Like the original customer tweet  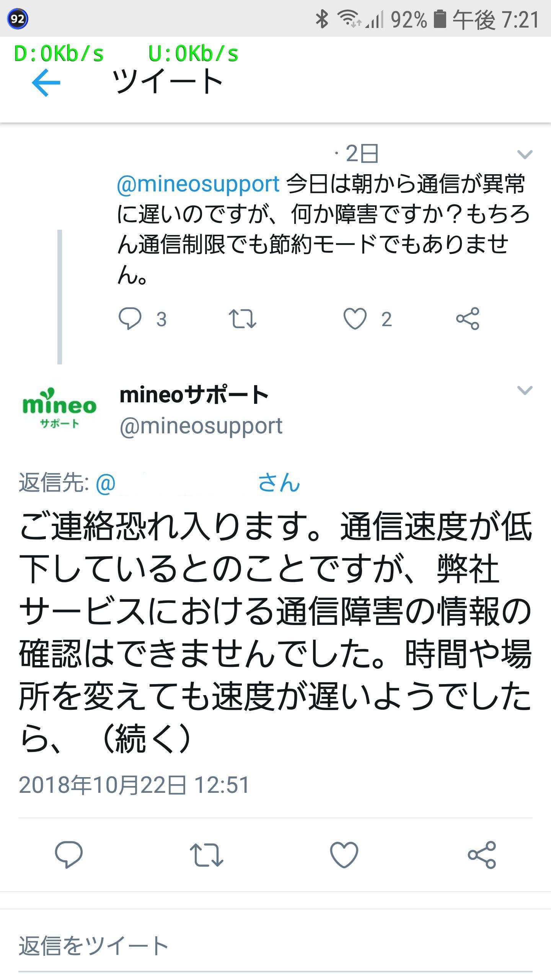click(355, 318)
